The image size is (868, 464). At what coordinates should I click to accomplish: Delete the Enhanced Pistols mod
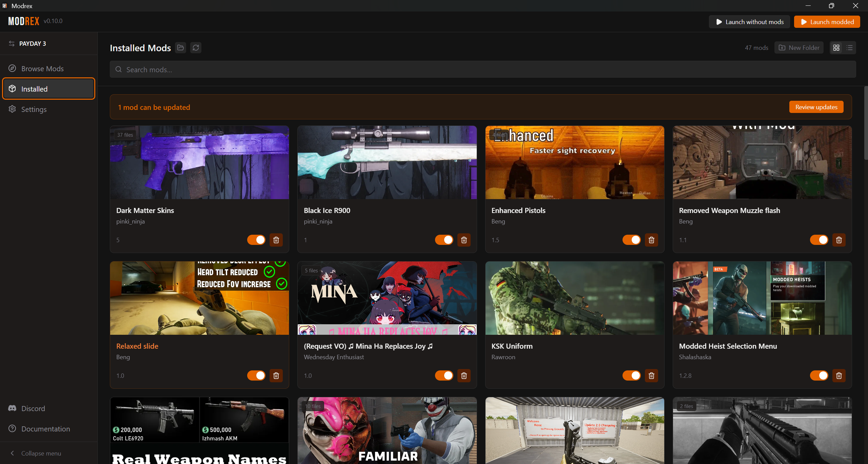(651, 240)
